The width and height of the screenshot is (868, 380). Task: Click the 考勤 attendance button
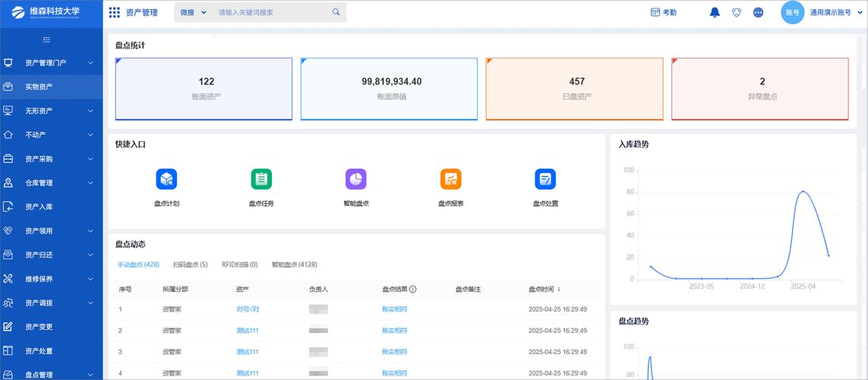(663, 12)
